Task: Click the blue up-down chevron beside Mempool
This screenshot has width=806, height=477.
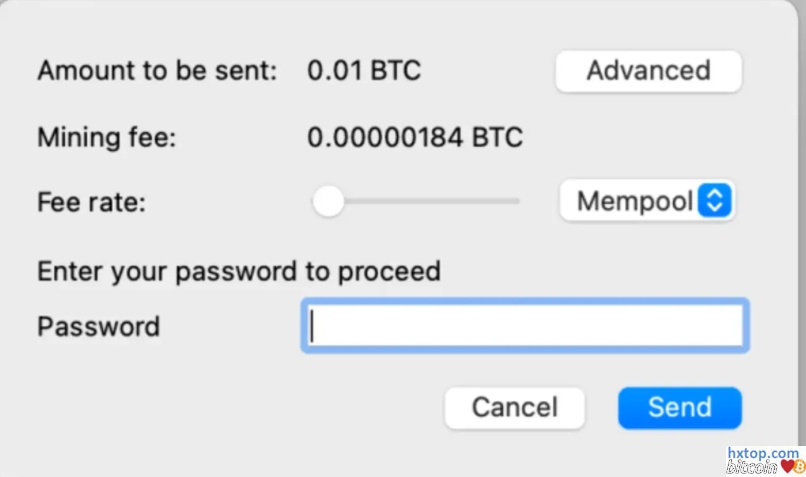Action: pos(714,202)
